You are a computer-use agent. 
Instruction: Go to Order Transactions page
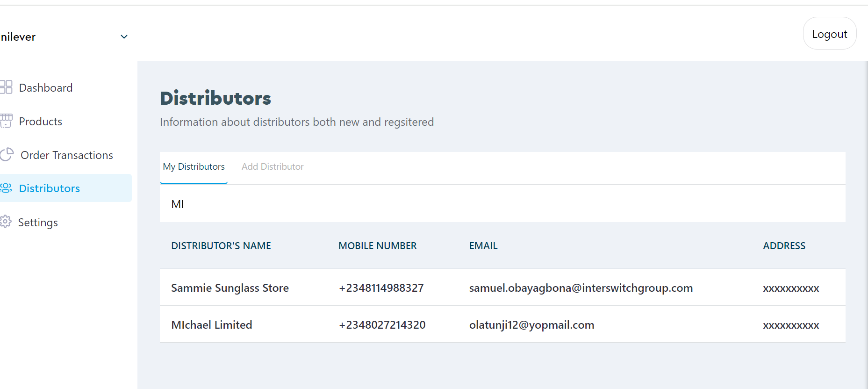66,155
